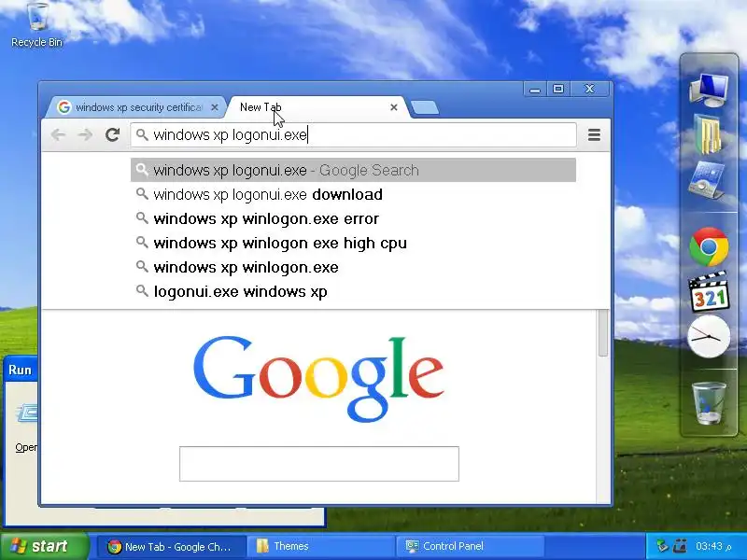Open My Computer from the side dock
This screenshot has width=747, height=560.
point(709,91)
